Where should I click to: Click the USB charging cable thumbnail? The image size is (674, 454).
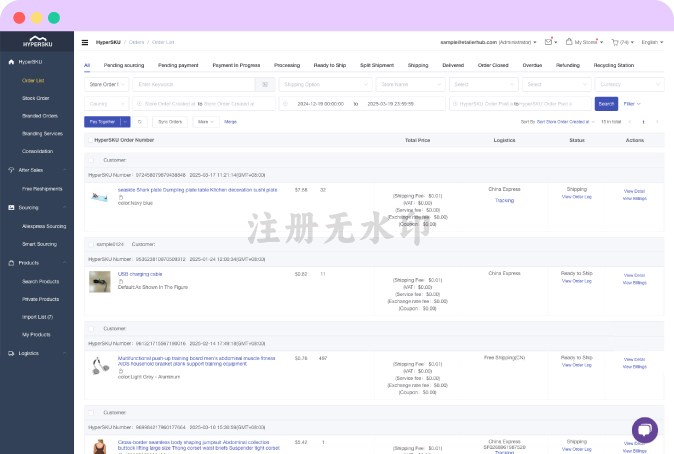coord(100,282)
